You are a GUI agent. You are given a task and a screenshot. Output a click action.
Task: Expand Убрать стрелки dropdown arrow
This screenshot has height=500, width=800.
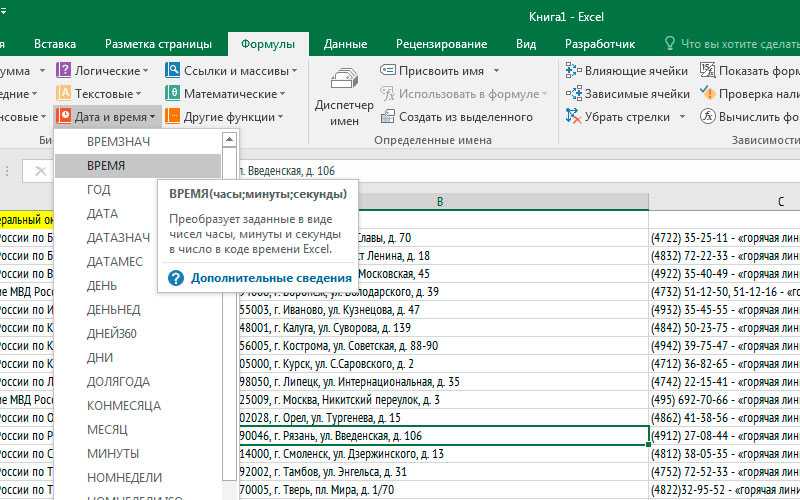coord(683,117)
